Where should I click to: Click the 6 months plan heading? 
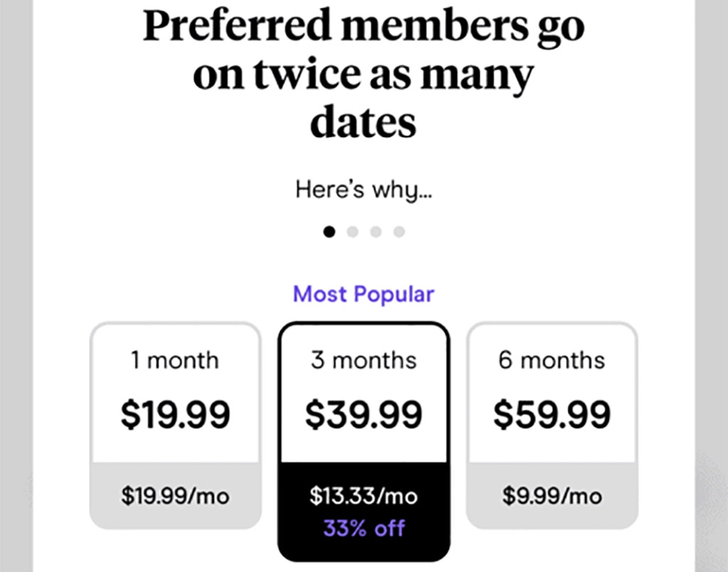553,360
